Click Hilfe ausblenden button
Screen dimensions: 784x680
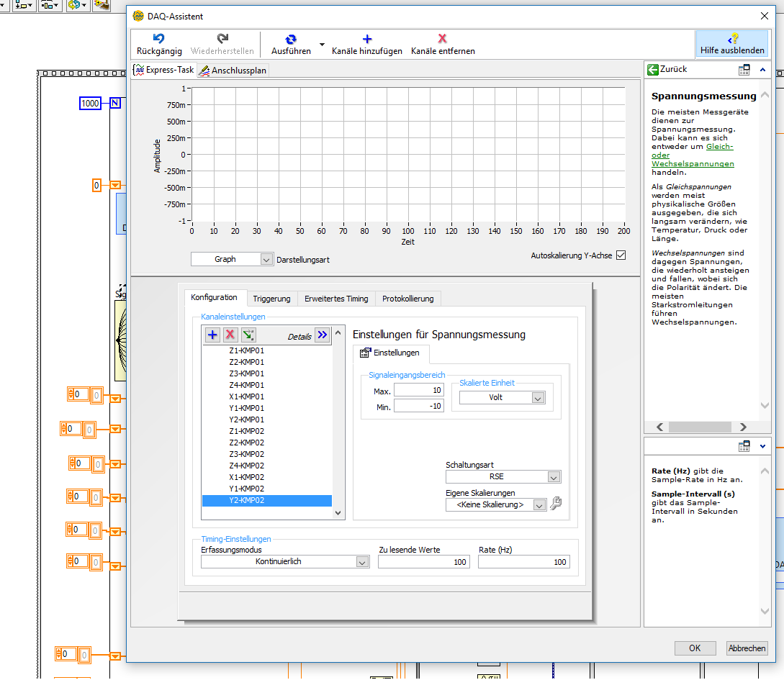coord(731,44)
